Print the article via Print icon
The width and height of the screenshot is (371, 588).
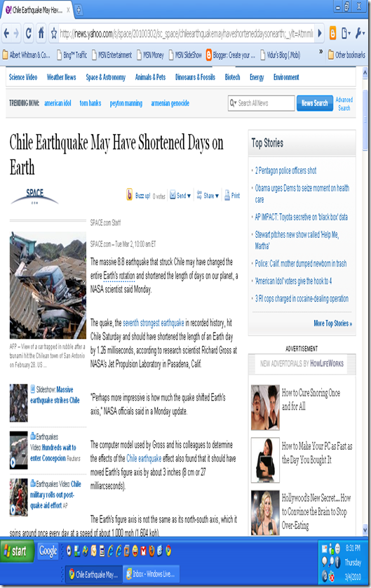227,195
